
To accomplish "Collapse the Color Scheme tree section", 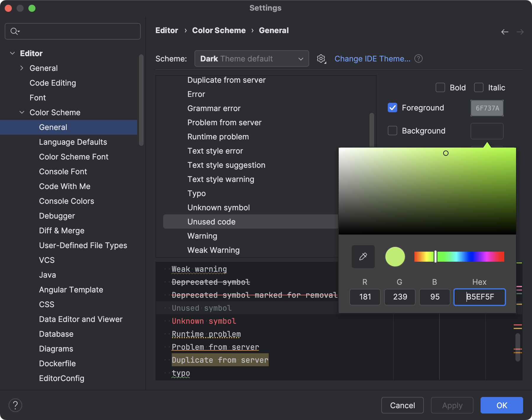I will [22, 112].
